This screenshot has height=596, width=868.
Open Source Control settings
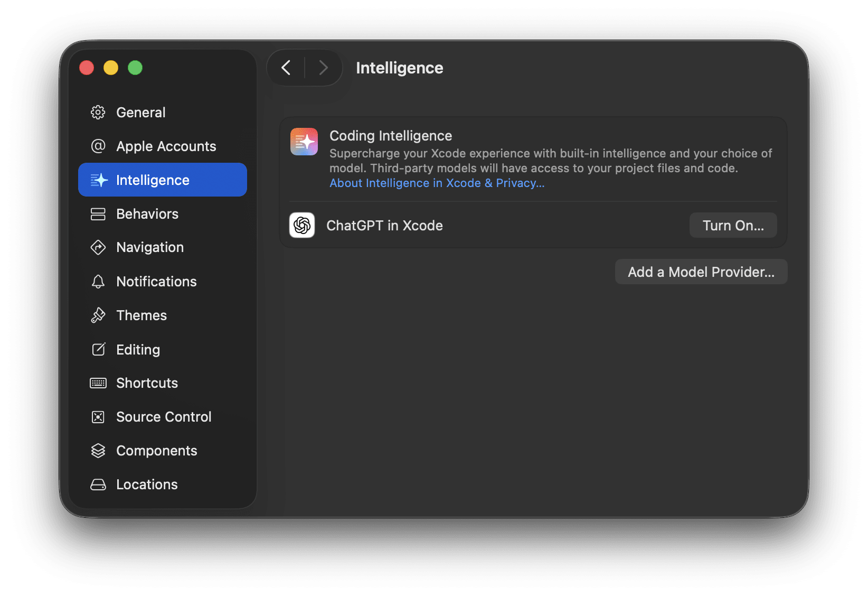pyautogui.click(x=163, y=417)
